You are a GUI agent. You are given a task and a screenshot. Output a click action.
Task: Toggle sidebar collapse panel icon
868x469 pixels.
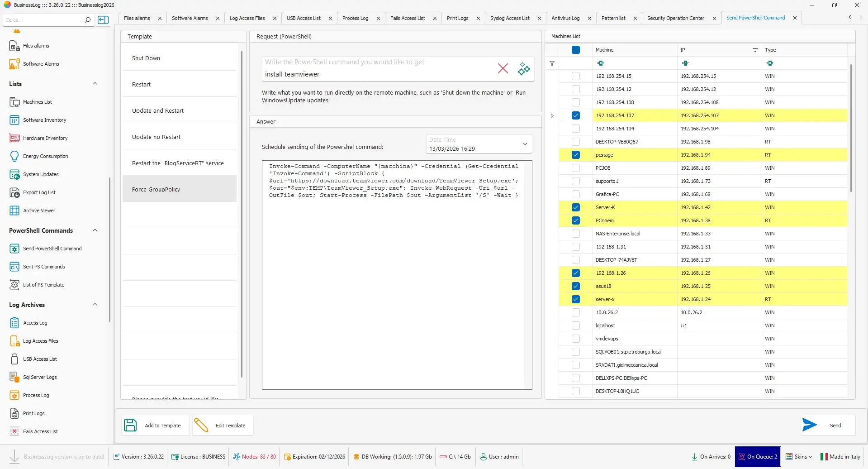[103, 20]
